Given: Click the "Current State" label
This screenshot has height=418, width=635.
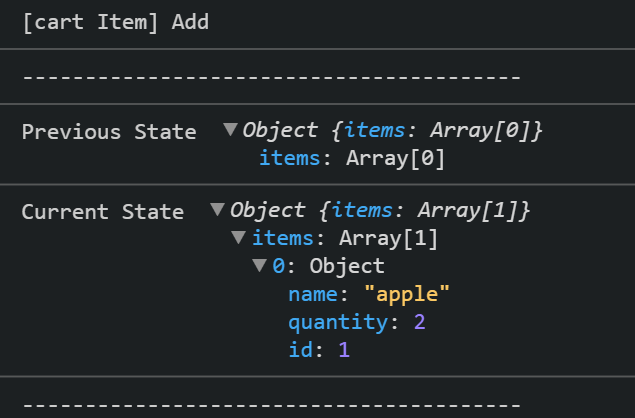Looking at the screenshot, I should coord(103,212).
